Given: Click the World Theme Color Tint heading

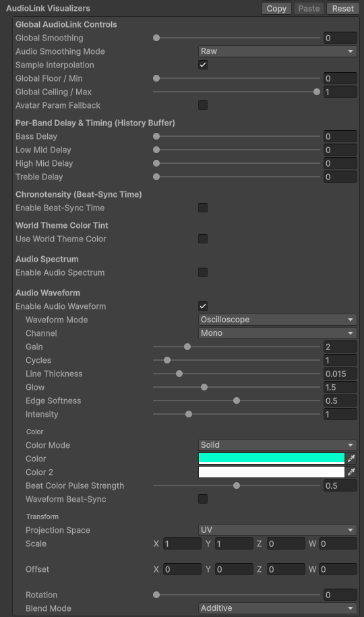Looking at the screenshot, I should pyautogui.click(x=62, y=225).
